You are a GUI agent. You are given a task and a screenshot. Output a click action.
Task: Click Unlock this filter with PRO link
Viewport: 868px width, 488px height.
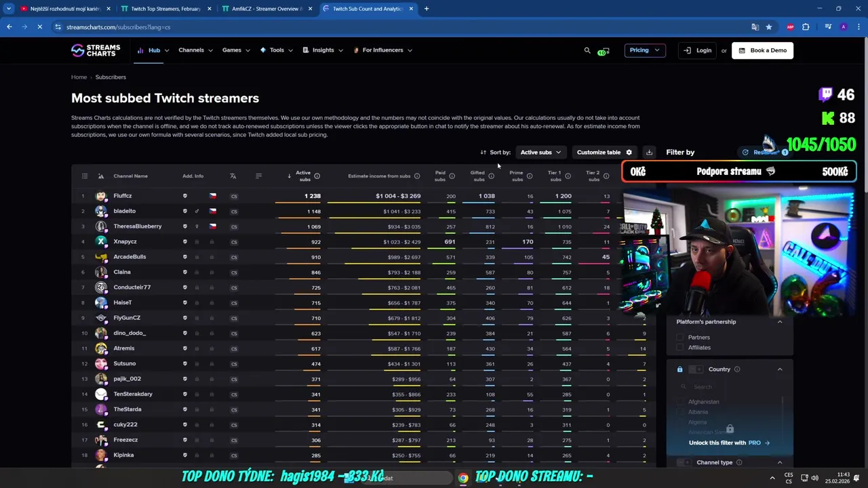click(x=729, y=443)
